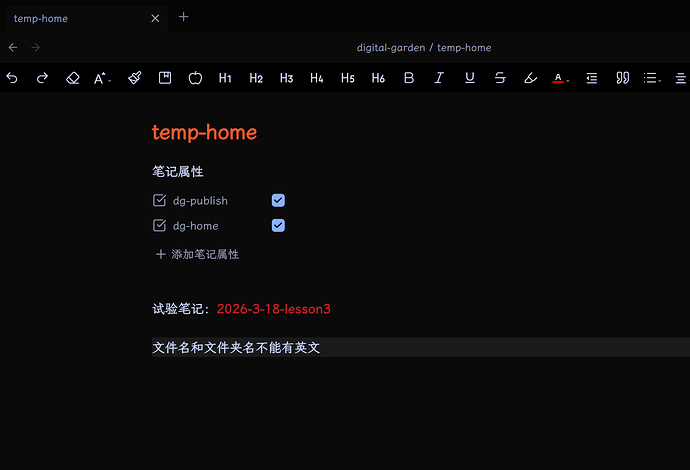Click 添加笔记属性 to add property
Image resolution: width=690 pixels, height=470 pixels.
click(x=197, y=254)
